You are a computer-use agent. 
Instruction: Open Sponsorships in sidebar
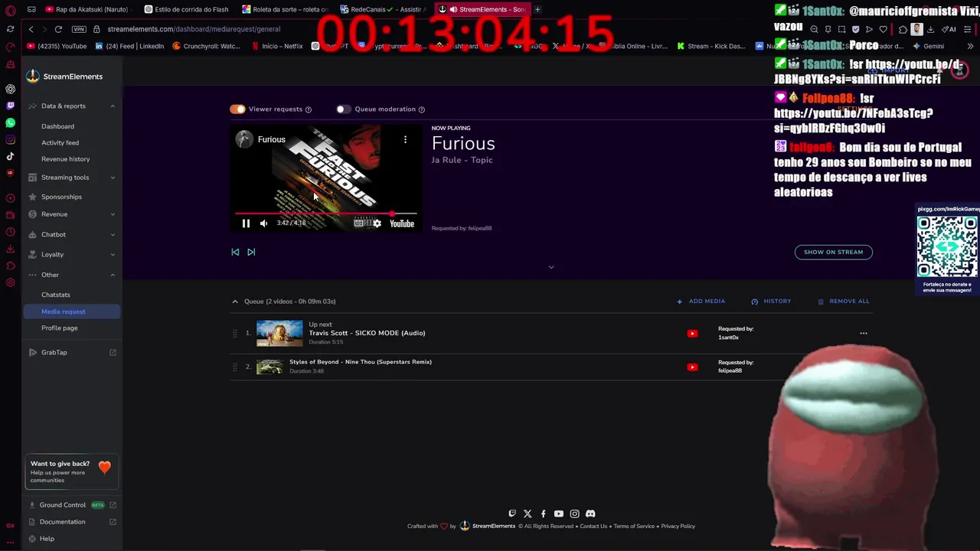point(61,197)
